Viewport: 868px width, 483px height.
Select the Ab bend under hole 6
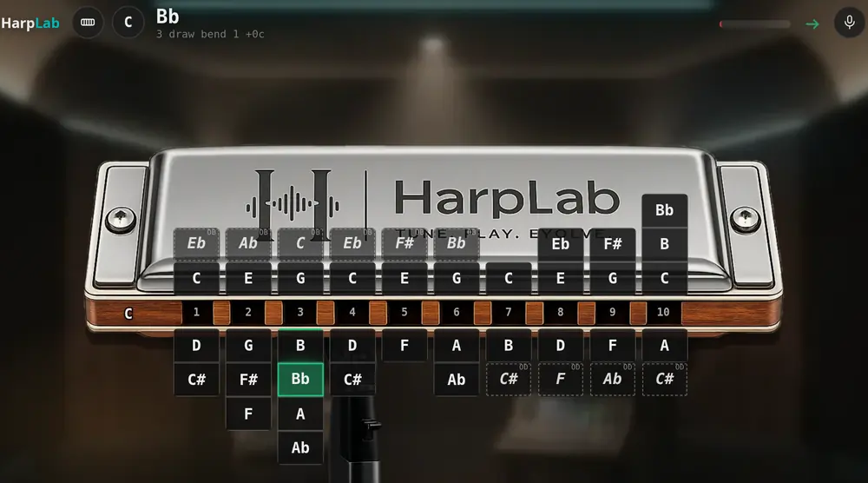pyautogui.click(x=457, y=380)
